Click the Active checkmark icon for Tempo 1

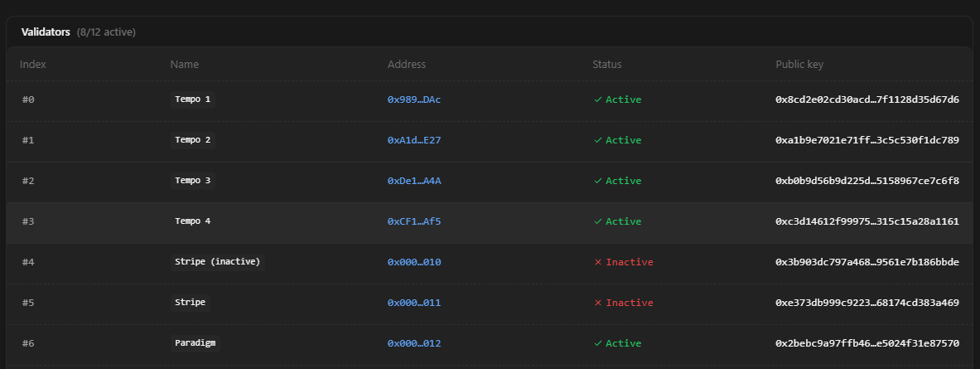(x=597, y=100)
